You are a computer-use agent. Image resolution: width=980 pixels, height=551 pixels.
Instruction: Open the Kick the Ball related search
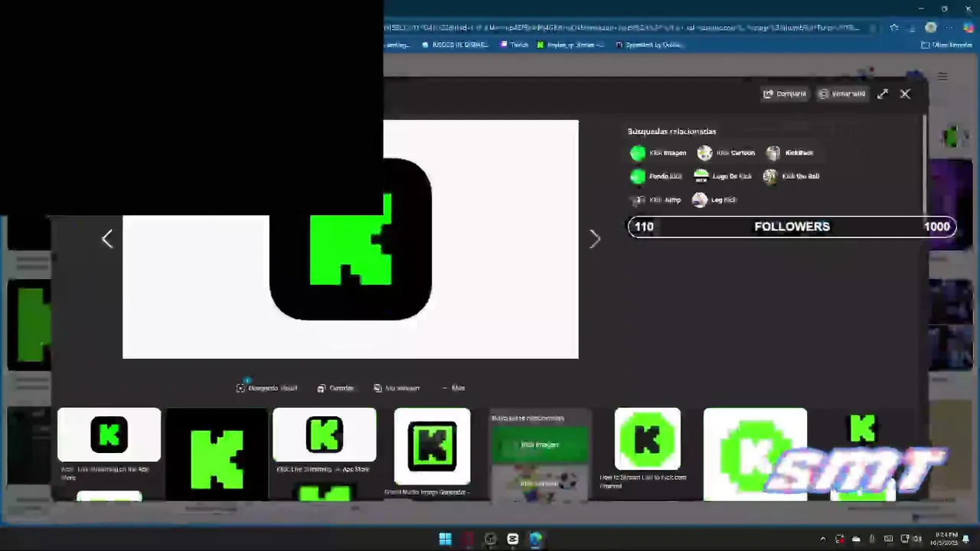click(791, 176)
